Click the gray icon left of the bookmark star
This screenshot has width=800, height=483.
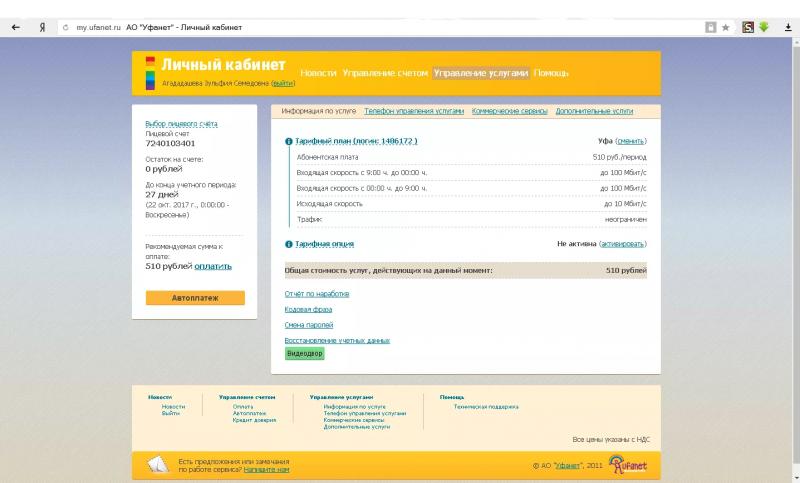(711, 28)
